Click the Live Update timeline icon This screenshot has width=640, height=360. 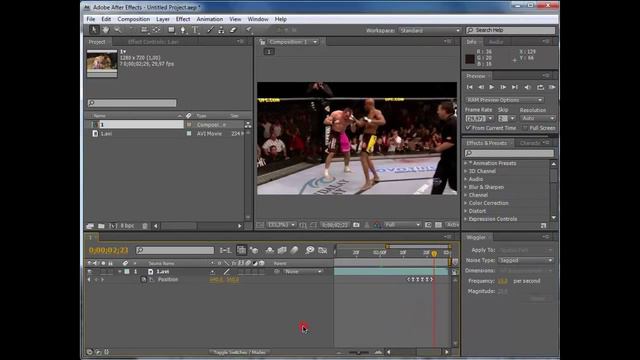pos(242,250)
